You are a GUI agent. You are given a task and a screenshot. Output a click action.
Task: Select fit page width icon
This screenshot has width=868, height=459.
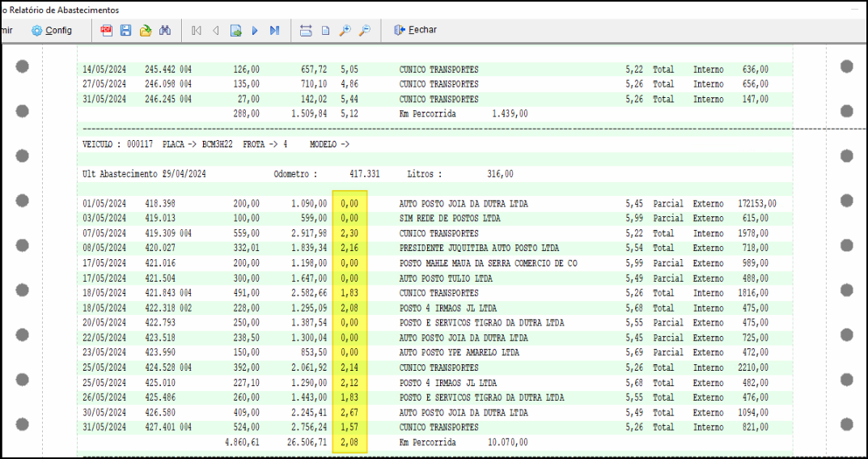pyautogui.click(x=306, y=31)
